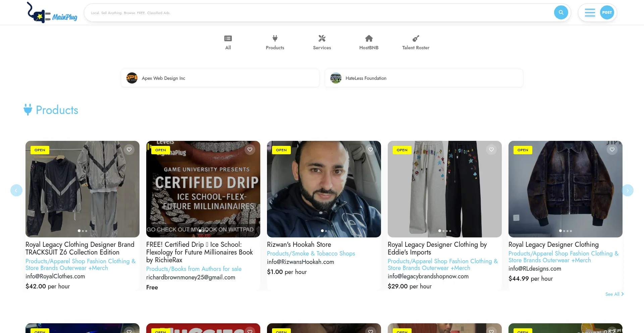Screen dimensions: 644x333
Task: Click OPEN badge on Rizwan's Hookah listing
Action: point(281,150)
